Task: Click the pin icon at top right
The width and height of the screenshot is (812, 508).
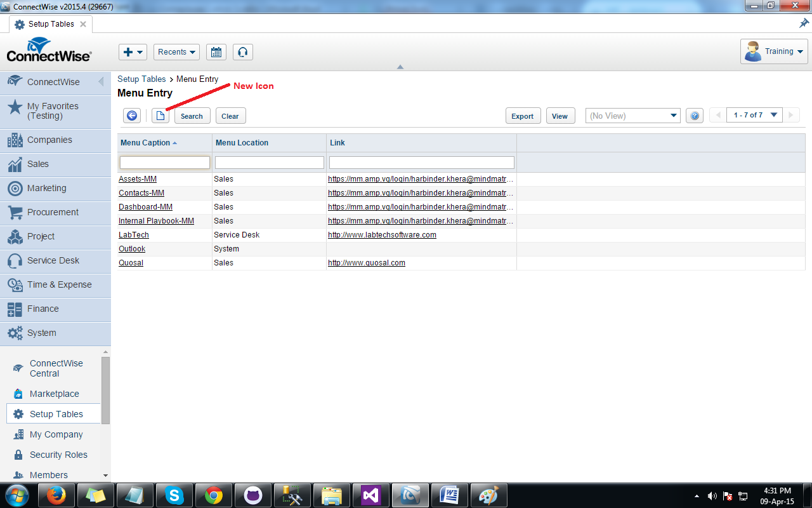Action: coord(804,23)
